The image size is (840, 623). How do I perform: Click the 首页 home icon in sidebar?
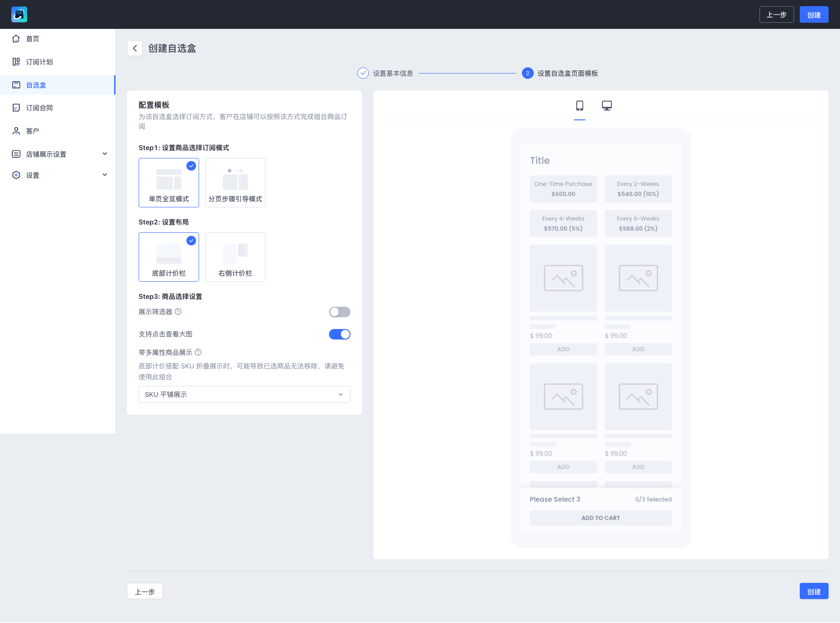coord(16,38)
